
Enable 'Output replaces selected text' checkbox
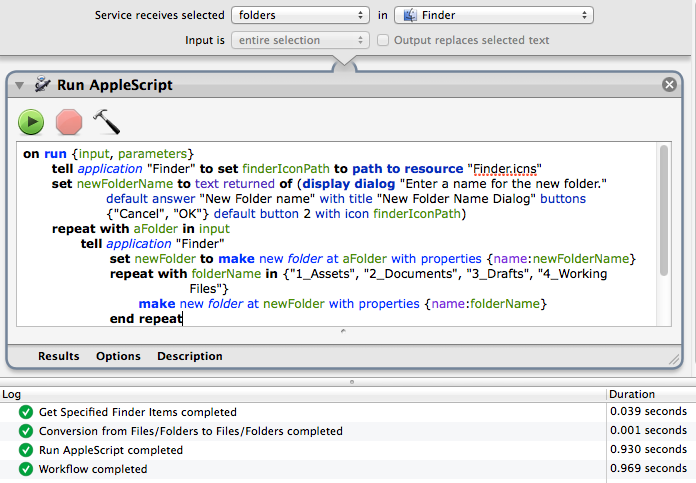pos(383,40)
